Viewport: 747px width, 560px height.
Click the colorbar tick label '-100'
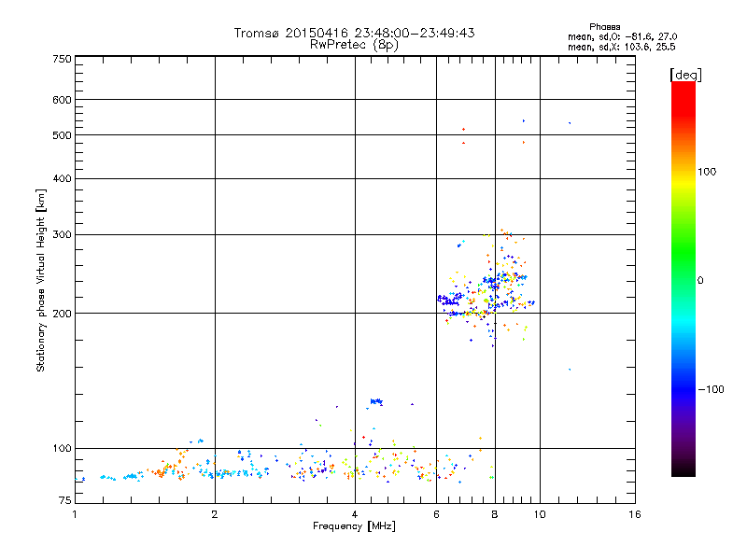click(x=712, y=389)
